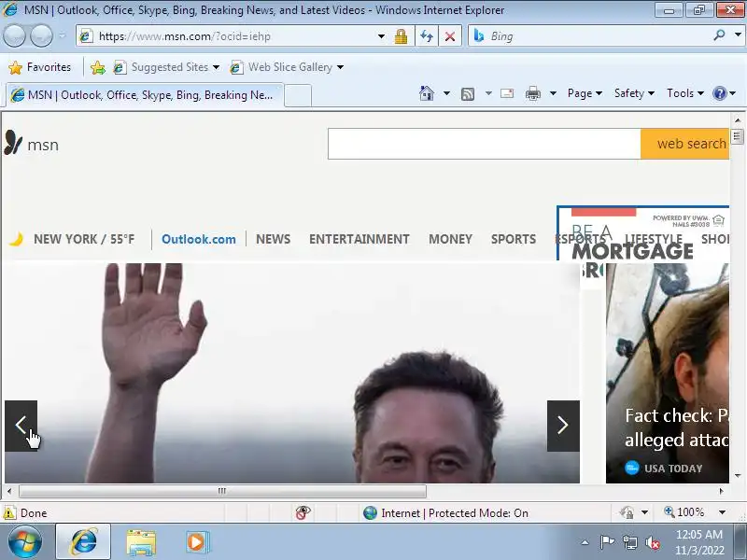Screen dimensions: 747x560
Task: Show hidden system tray icons
Action: pyautogui.click(x=585, y=542)
